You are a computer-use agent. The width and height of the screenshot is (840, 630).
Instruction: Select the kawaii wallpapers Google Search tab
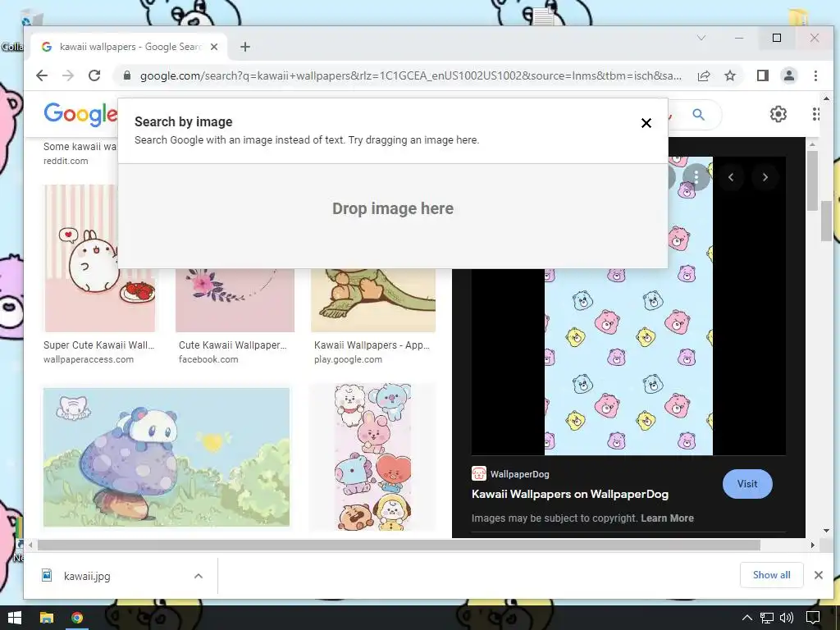129,47
